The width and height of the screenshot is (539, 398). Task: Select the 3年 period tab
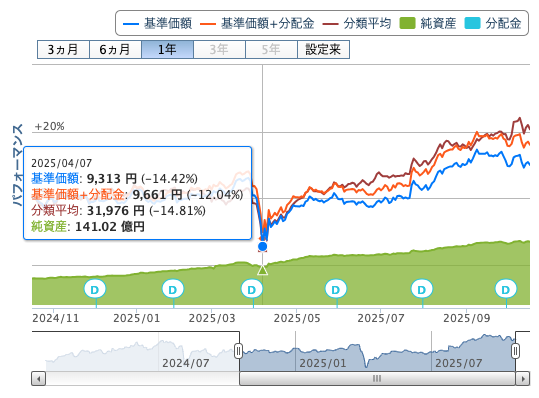[219, 49]
